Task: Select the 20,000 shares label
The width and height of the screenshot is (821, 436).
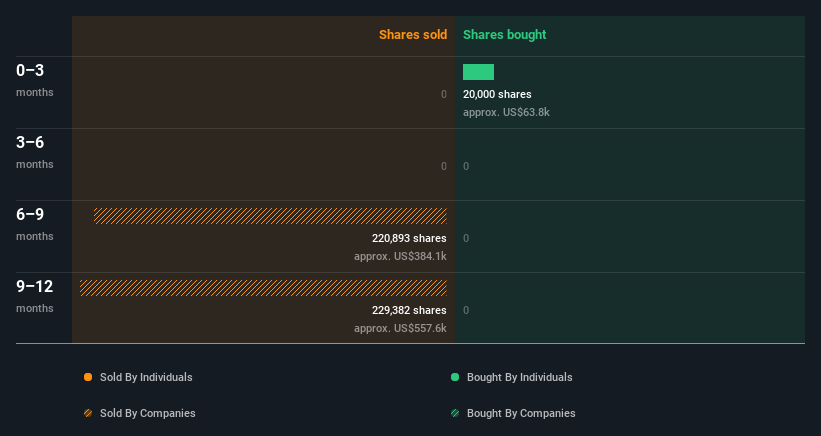Action: click(497, 94)
